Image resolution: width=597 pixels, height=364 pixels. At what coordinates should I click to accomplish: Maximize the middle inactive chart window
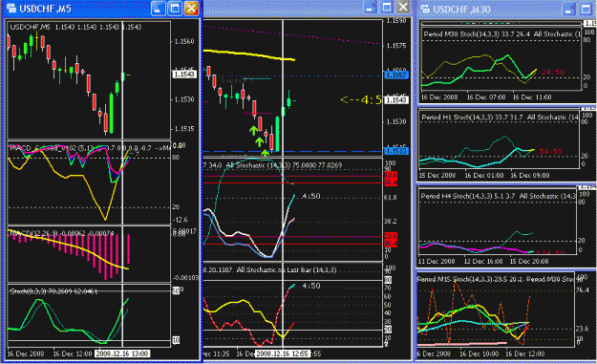(387, 8)
